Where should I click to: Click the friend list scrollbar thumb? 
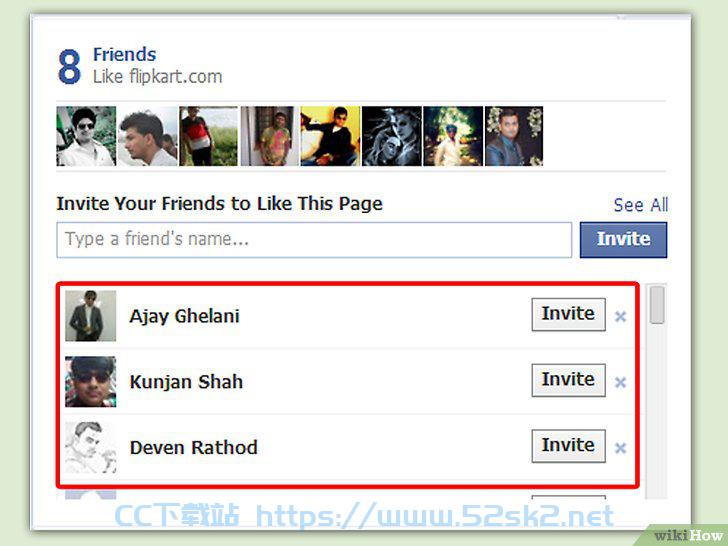tap(656, 305)
